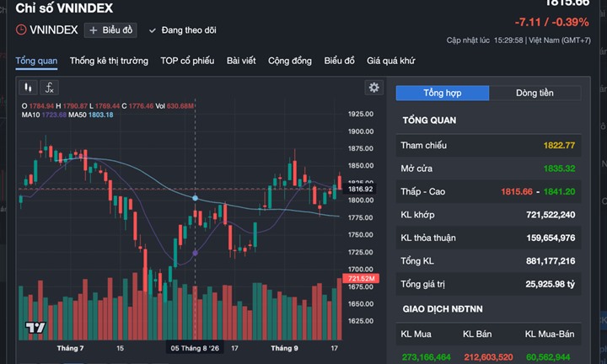Open the candlestick chart type selector
Image resolution: width=607 pixels, height=364 pixels.
[x=29, y=88]
